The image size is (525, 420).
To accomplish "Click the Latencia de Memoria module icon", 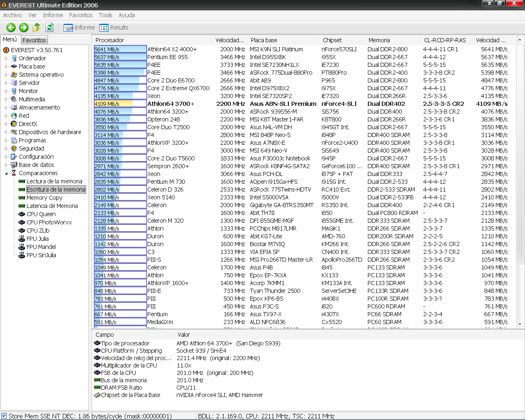I will coord(22,206).
